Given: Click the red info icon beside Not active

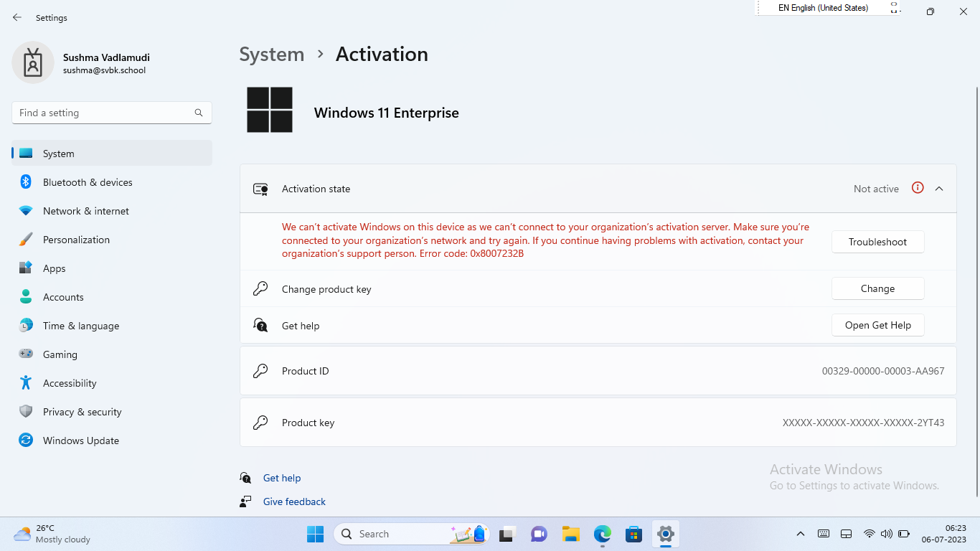Looking at the screenshot, I should pyautogui.click(x=918, y=188).
